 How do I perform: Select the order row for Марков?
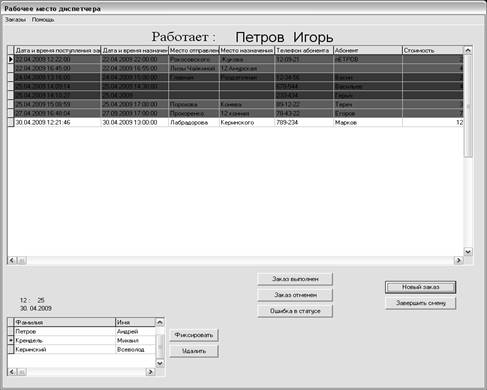click(235, 122)
